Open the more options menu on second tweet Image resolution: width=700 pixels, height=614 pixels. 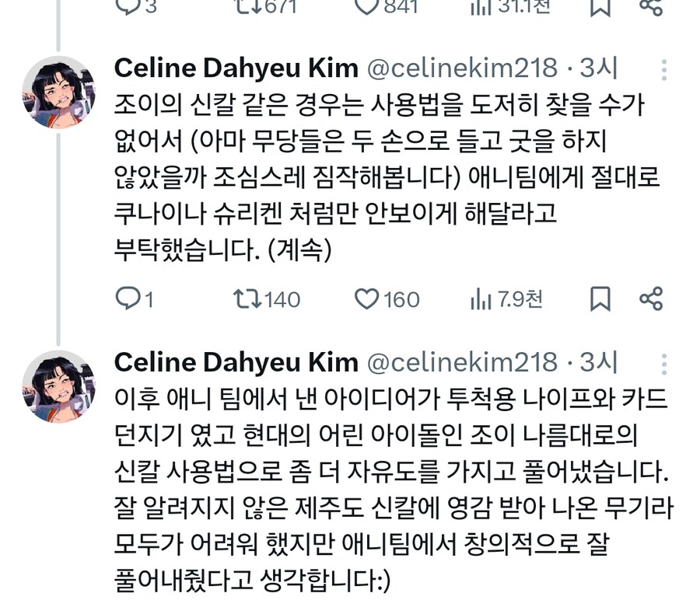tap(663, 361)
